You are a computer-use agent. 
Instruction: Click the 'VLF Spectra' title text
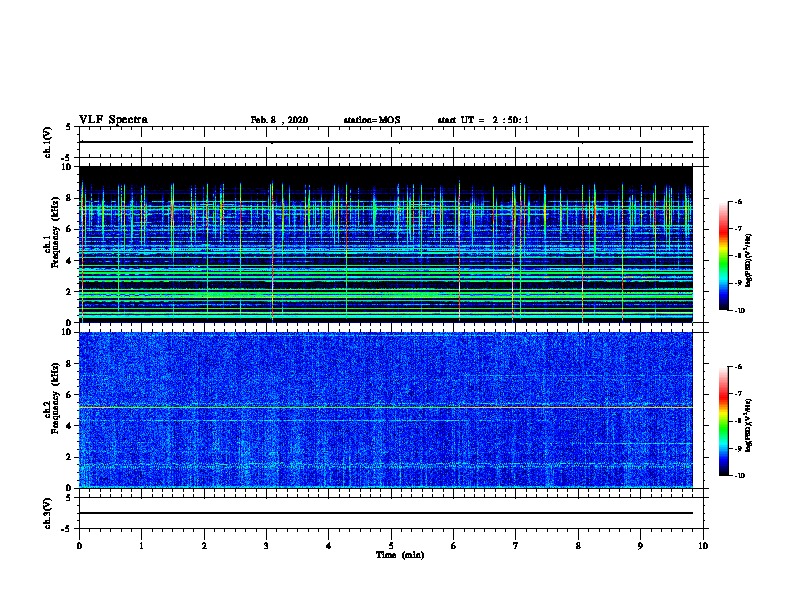(113, 120)
